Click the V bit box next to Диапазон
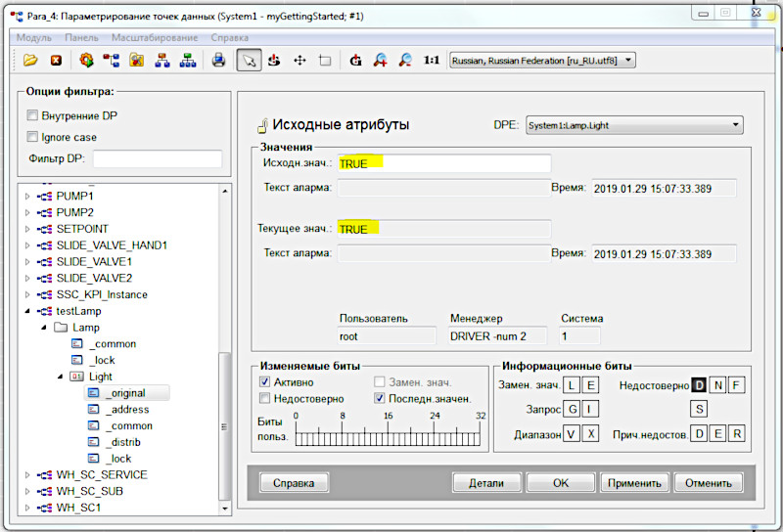Viewport: 783px width, 532px height. coord(572,433)
